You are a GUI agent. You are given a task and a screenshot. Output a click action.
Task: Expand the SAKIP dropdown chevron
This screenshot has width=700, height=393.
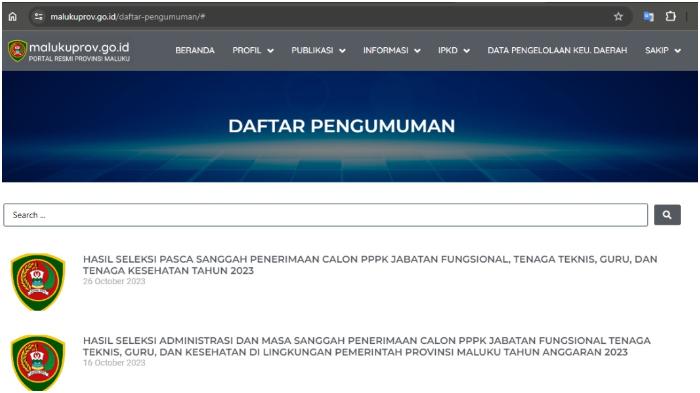pyautogui.click(x=677, y=51)
